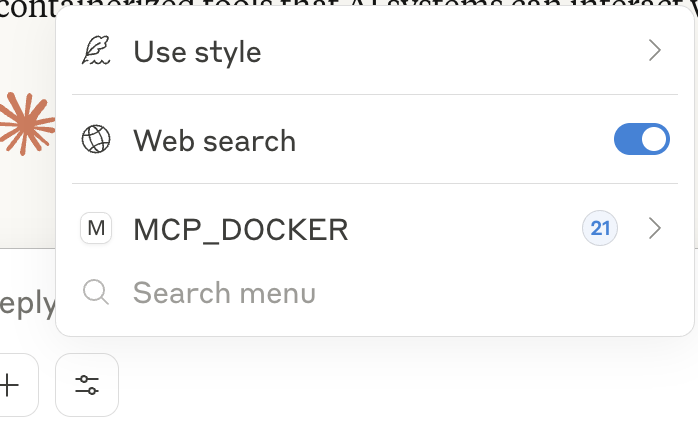Image resolution: width=698 pixels, height=424 pixels.
Task: Focus the Search menu input field
Action: (375, 293)
